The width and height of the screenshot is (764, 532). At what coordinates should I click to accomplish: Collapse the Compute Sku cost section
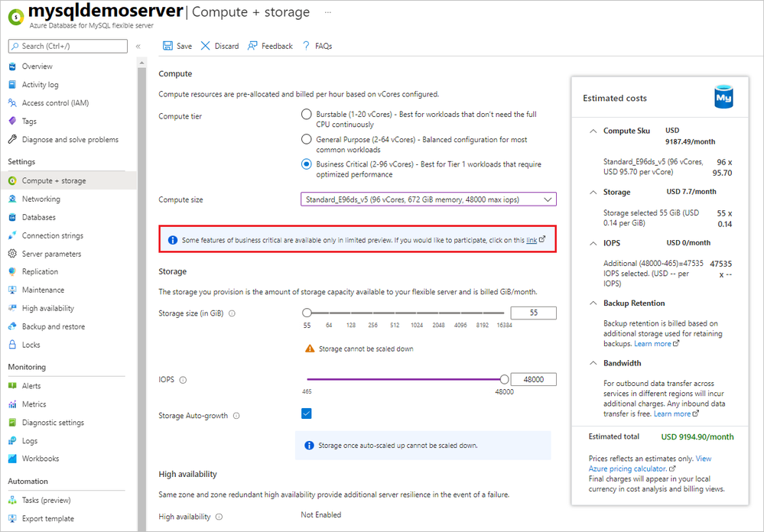(593, 131)
